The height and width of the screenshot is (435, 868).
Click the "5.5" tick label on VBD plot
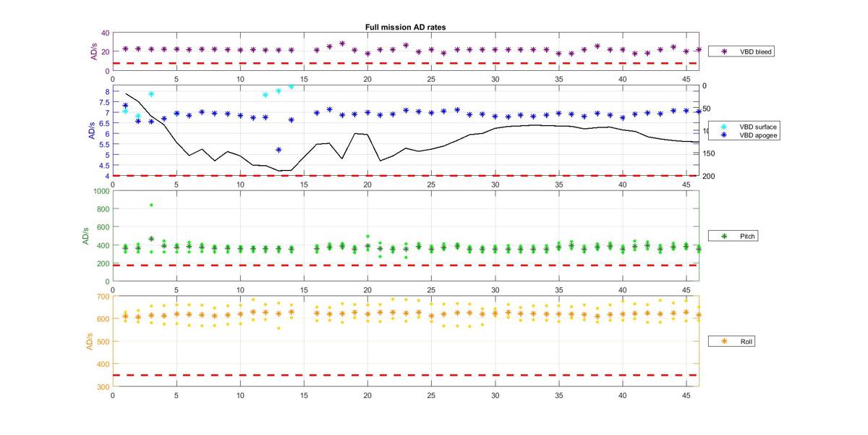click(x=104, y=144)
